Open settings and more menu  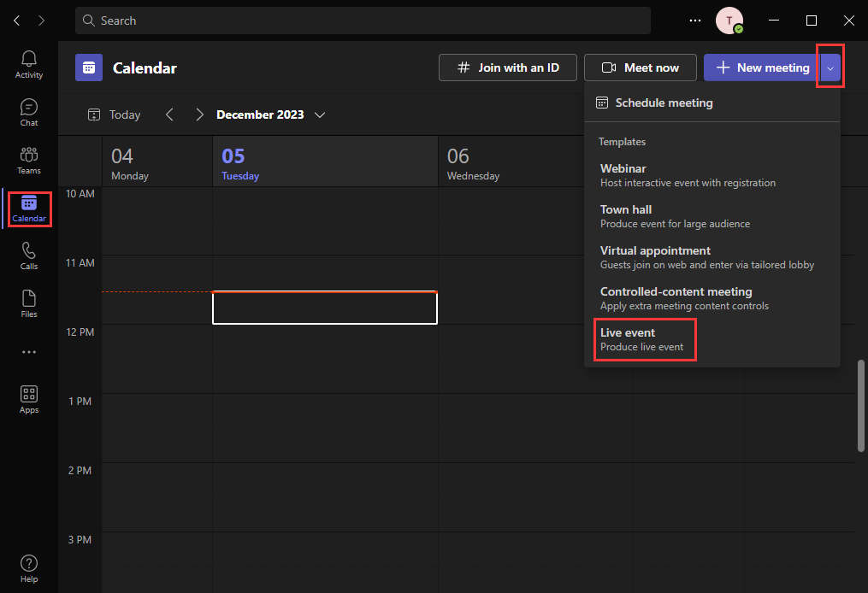(x=694, y=21)
